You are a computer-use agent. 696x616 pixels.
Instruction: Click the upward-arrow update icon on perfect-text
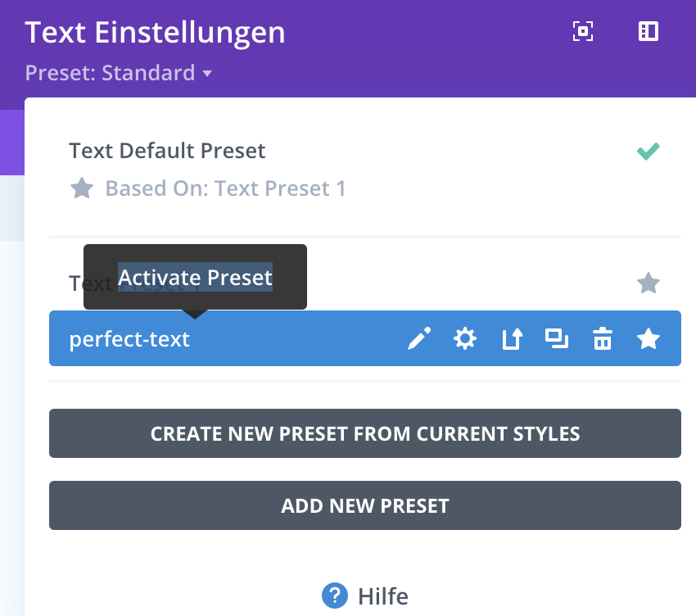click(x=511, y=338)
